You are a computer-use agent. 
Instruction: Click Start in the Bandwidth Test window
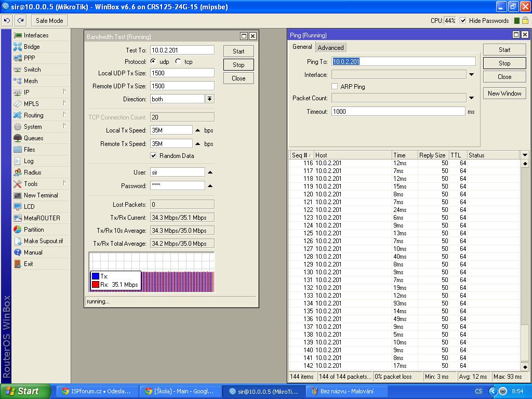coord(238,51)
